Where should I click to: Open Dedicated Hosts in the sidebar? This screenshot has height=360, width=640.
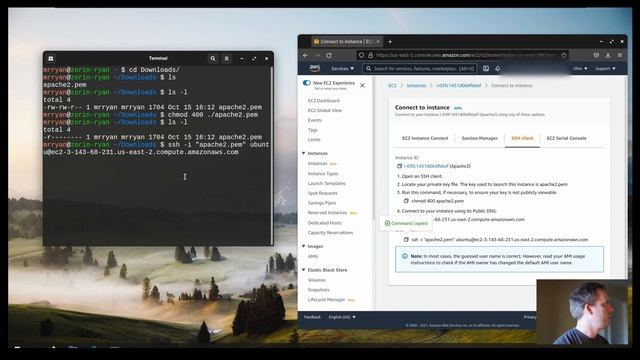(x=324, y=223)
